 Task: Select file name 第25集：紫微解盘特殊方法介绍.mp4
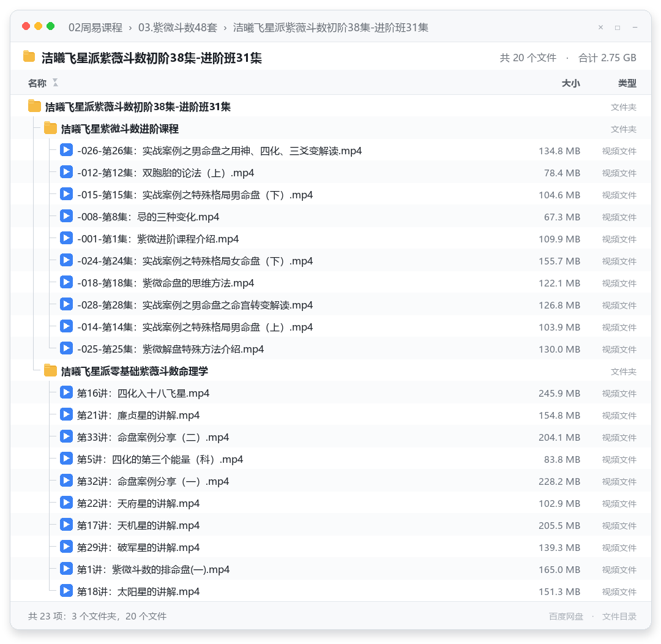170,349
